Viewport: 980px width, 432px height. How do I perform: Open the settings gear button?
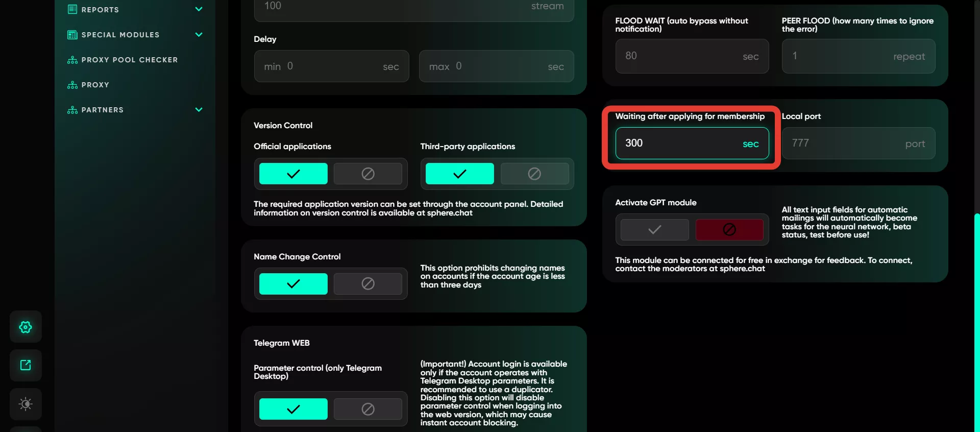(26, 327)
